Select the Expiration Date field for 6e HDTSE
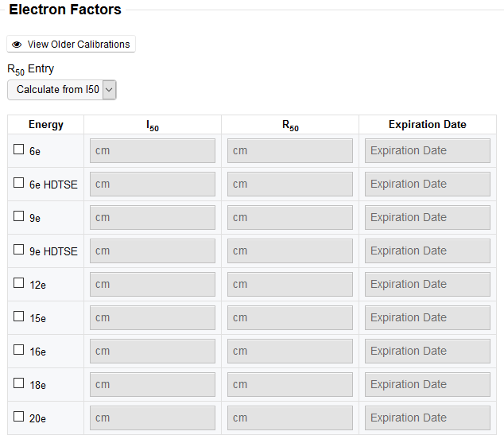 [x=428, y=185]
